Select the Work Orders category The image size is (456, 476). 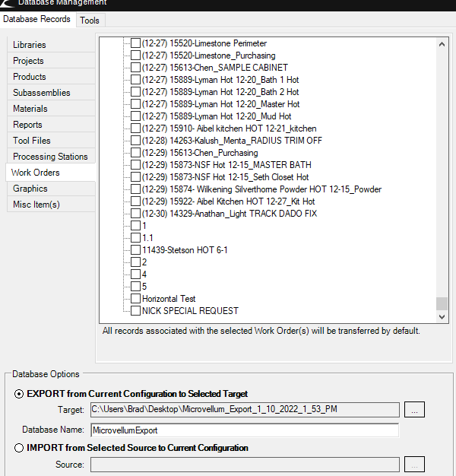pos(50,173)
